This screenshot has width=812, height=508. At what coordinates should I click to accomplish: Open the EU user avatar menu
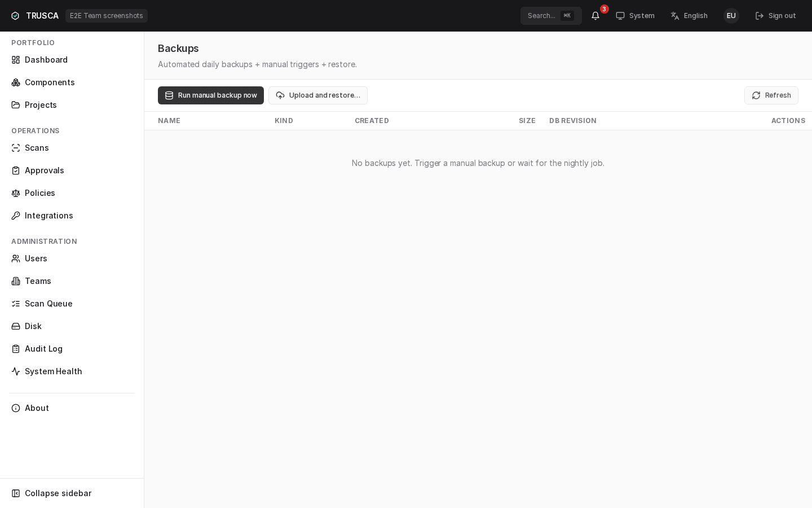[731, 16]
